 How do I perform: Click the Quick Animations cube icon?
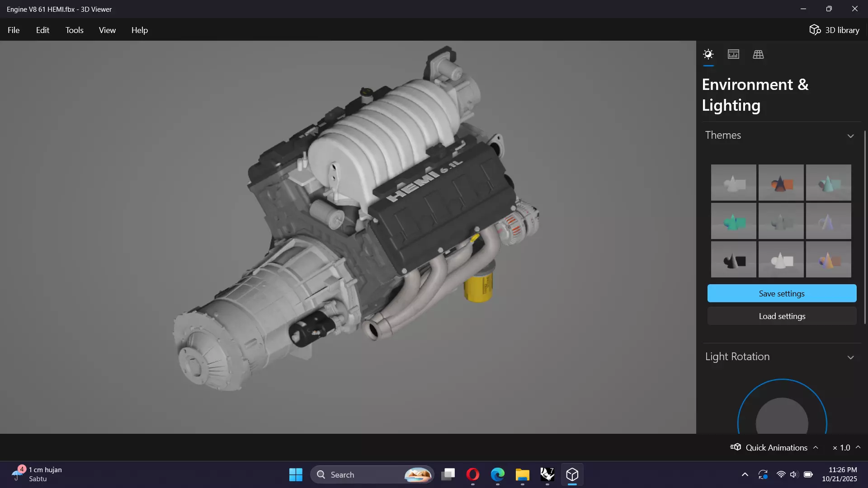[x=736, y=447]
